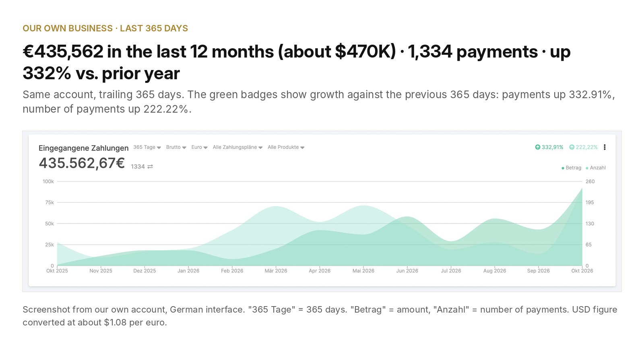Click the 130 right axis value

(590, 224)
